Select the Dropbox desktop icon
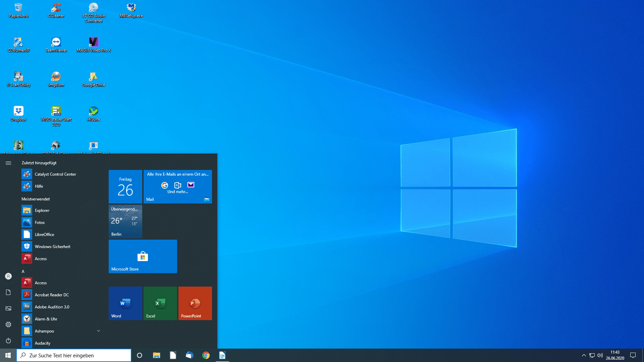 click(18, 114)
